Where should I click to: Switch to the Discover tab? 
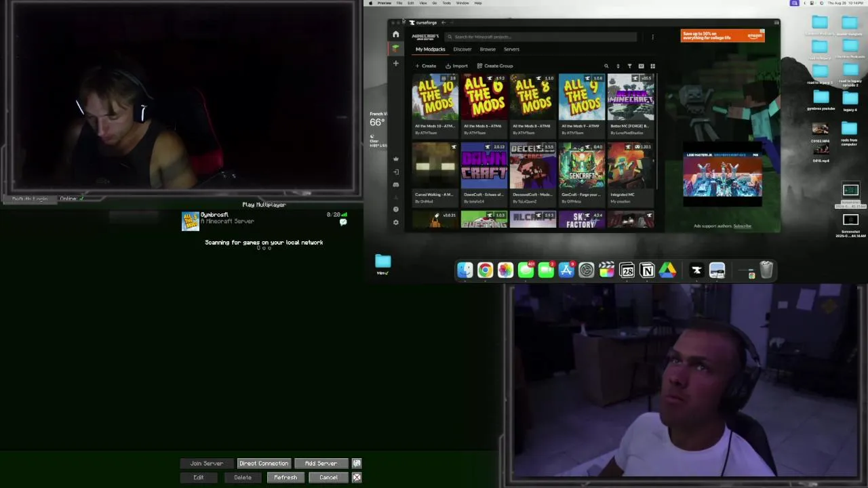(x=462, y=49)
